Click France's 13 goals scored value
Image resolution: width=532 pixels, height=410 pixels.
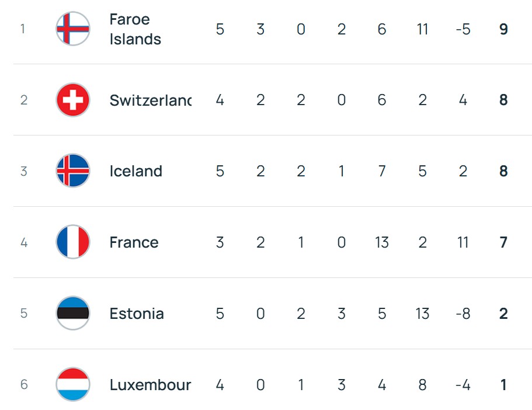click(x=382, y=242)
